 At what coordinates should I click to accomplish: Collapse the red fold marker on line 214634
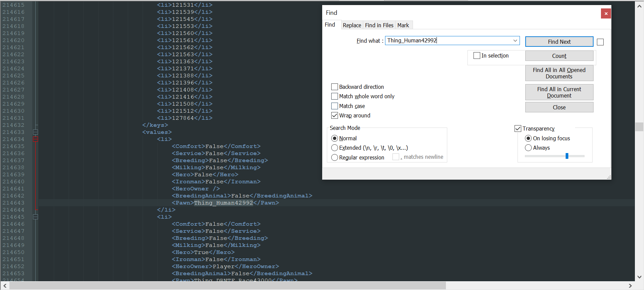pos(35,139)
